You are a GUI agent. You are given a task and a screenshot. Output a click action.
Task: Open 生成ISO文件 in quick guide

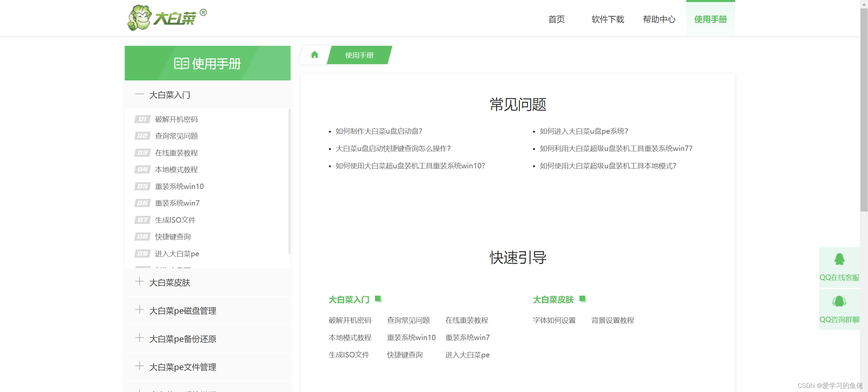pyautogui.click(x=349, y=355)
